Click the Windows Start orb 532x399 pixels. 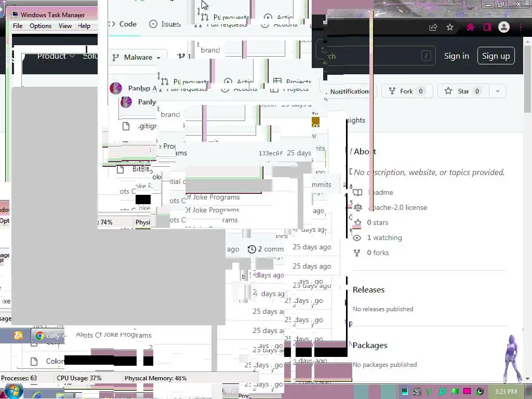[14, 391]
